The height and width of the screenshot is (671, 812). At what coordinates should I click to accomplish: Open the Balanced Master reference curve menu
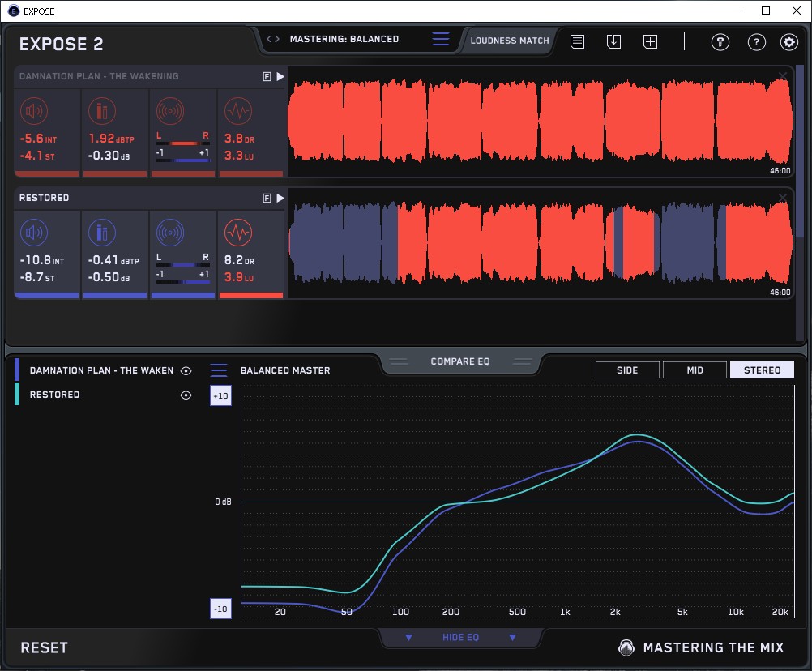[x=219, y=370]
